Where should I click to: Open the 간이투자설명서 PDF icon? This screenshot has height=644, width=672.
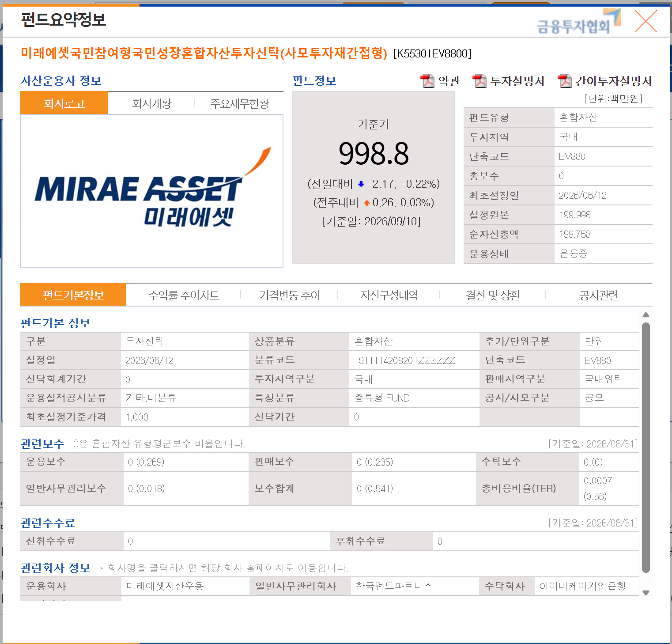[565, 81]
